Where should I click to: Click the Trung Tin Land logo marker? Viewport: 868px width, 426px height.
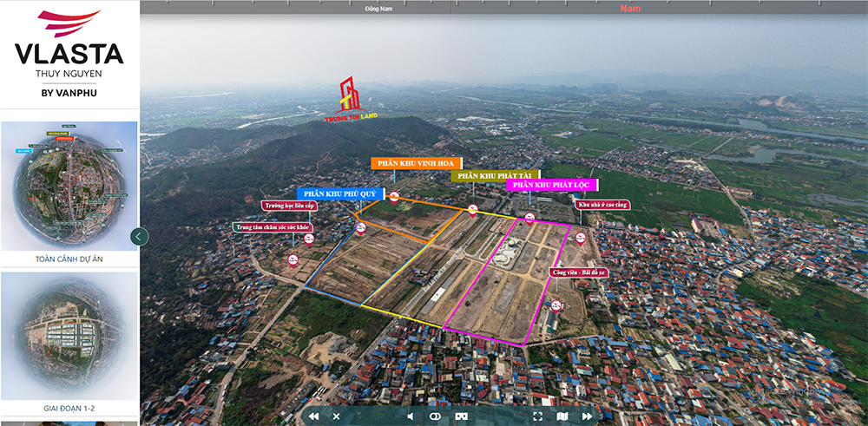click(x=350, y=98)
